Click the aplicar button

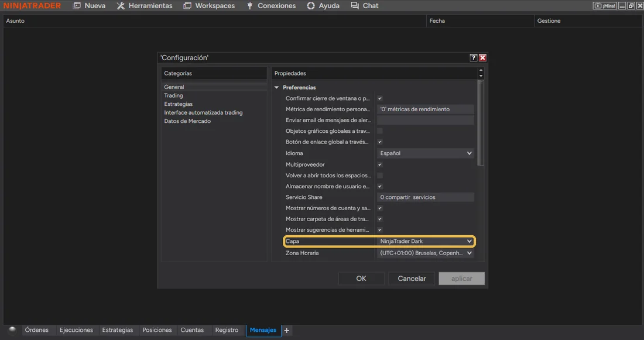pos(462,279)
